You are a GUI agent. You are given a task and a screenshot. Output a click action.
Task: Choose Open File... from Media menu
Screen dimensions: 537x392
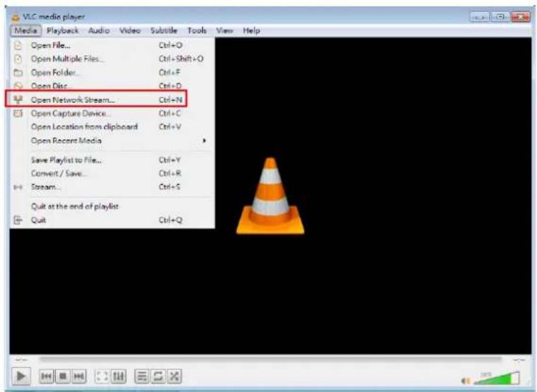112,45
